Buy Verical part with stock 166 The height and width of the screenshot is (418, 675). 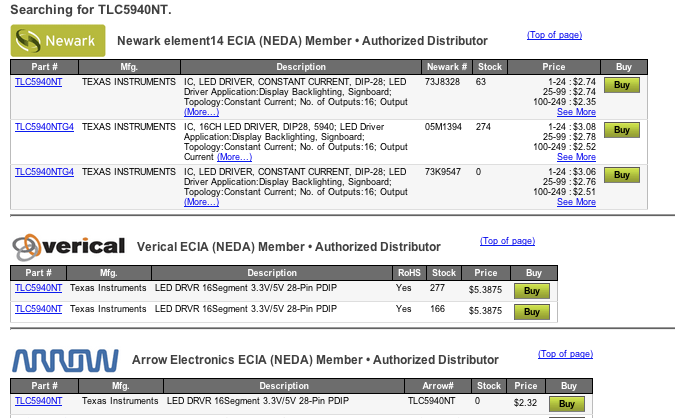(532, 312)
